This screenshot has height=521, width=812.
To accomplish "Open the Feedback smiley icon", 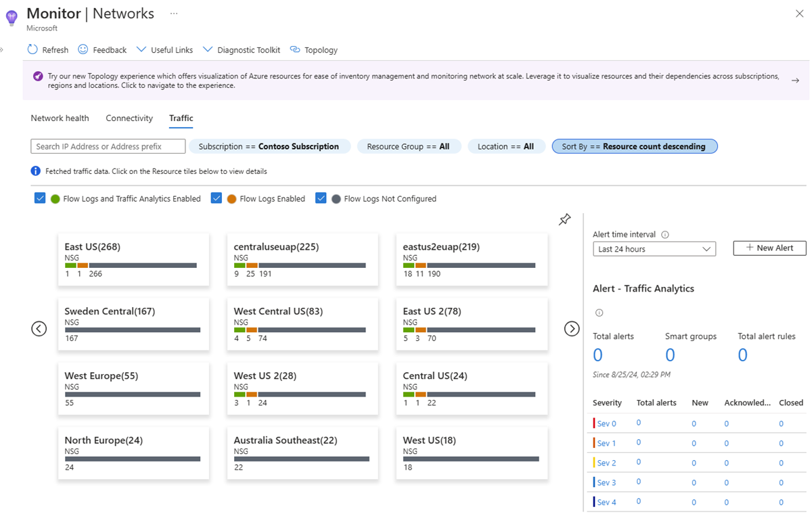I will [x=83, y=49].
